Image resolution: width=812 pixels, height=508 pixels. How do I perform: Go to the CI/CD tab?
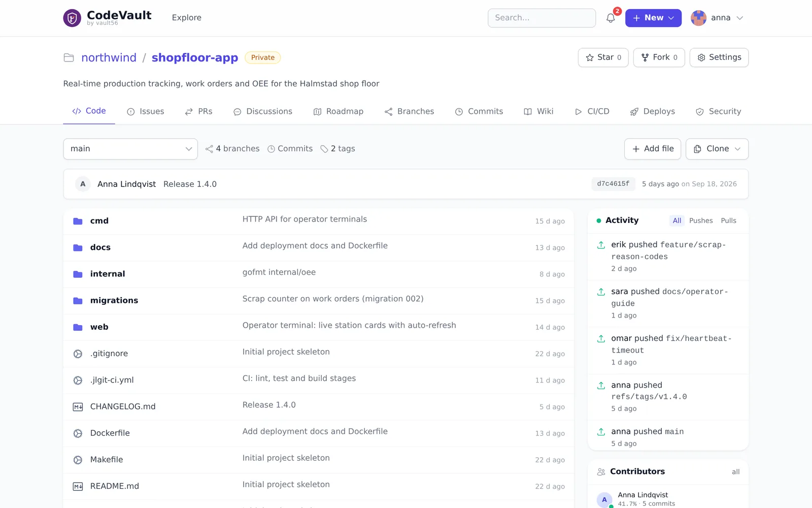coord(592,111)
